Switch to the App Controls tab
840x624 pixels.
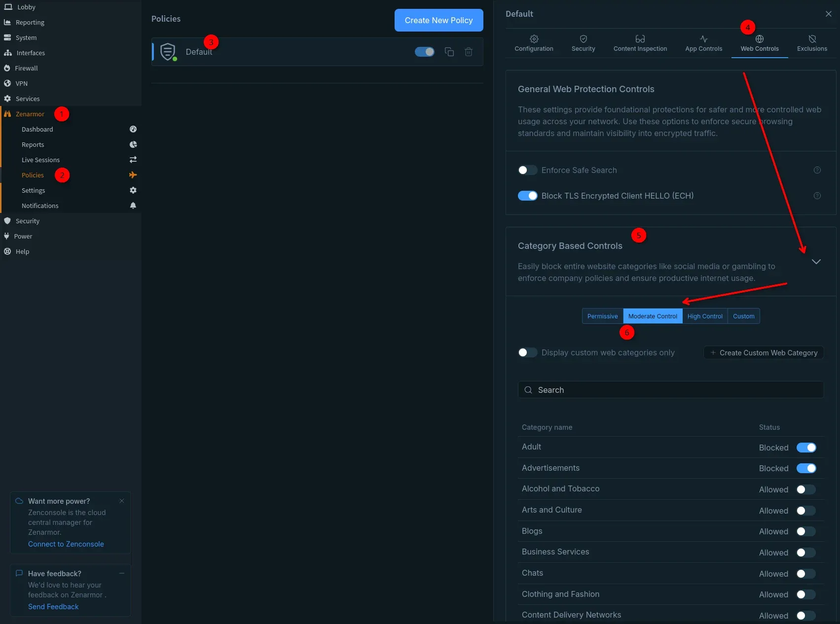pyautogui.click(x=703, y=43)
